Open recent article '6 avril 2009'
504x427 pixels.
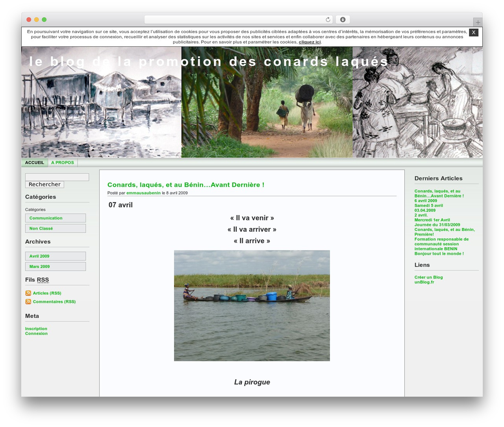426,201
